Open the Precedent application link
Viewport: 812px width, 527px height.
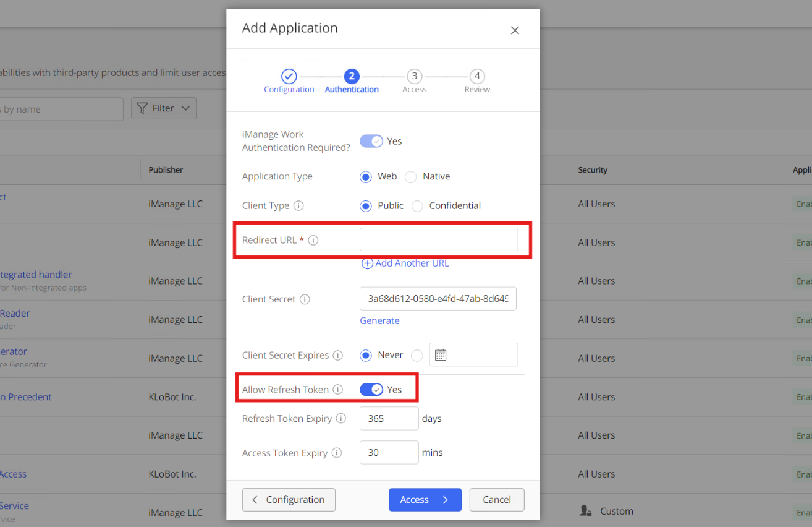26,397
